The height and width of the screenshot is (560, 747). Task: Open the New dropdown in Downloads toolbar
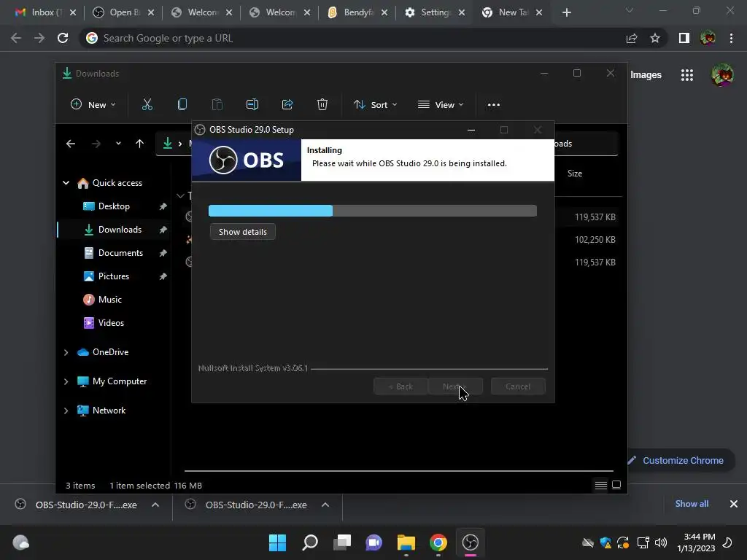pyautogui.click(x=93, y=105)
